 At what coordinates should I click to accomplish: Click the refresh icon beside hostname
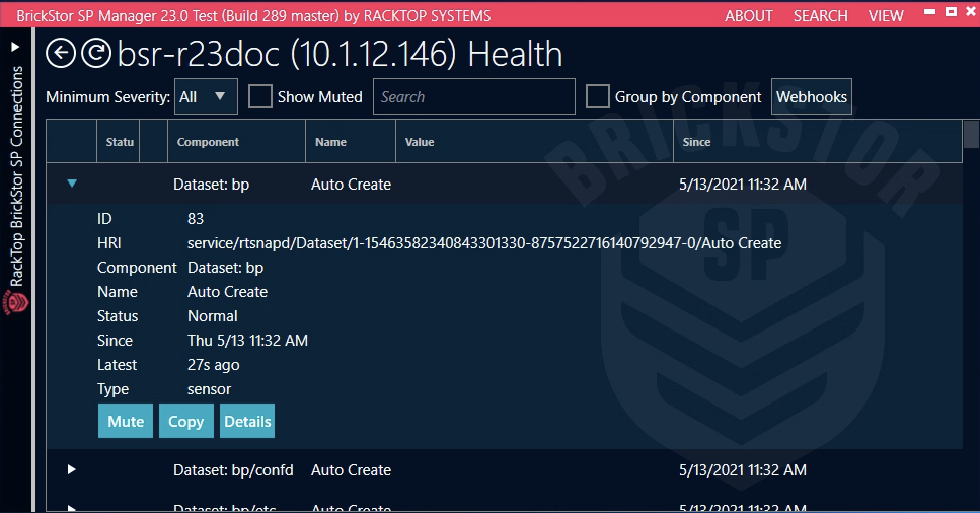coord(96,54)
